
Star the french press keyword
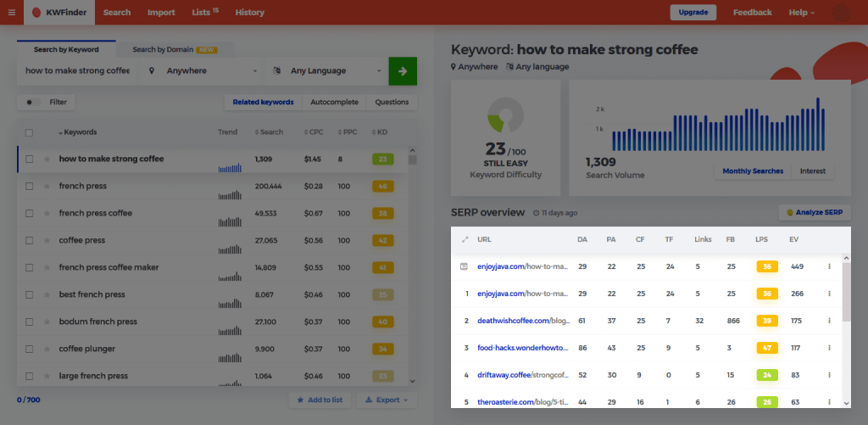(47, 187)
